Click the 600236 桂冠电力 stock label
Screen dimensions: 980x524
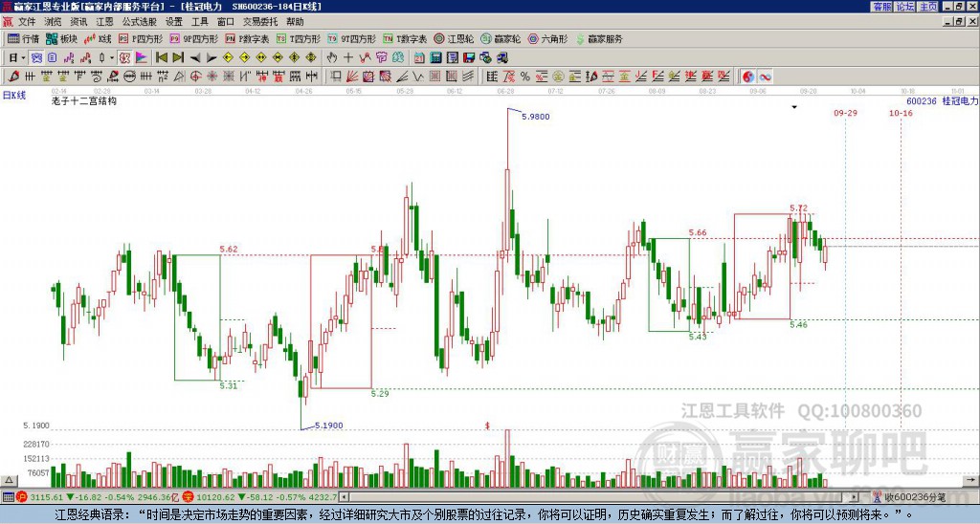[x=942, y=100]
